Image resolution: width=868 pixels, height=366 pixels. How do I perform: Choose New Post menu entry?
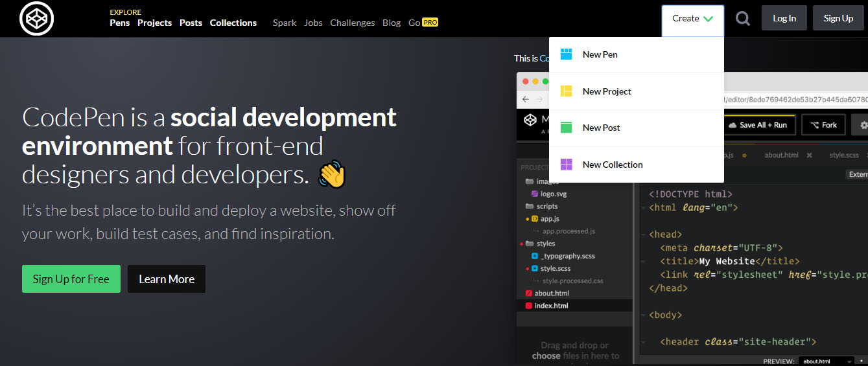click(x=637, y=128)
